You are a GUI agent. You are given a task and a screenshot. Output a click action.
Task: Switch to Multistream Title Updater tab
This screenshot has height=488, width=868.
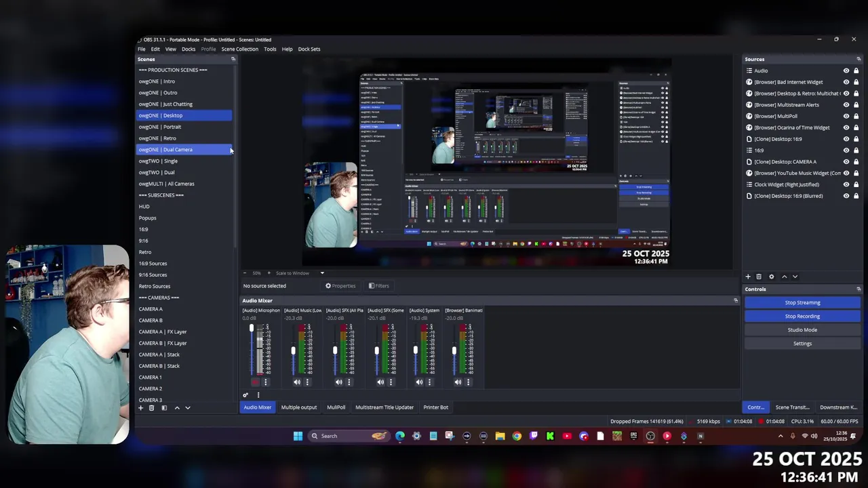(384, 407)
